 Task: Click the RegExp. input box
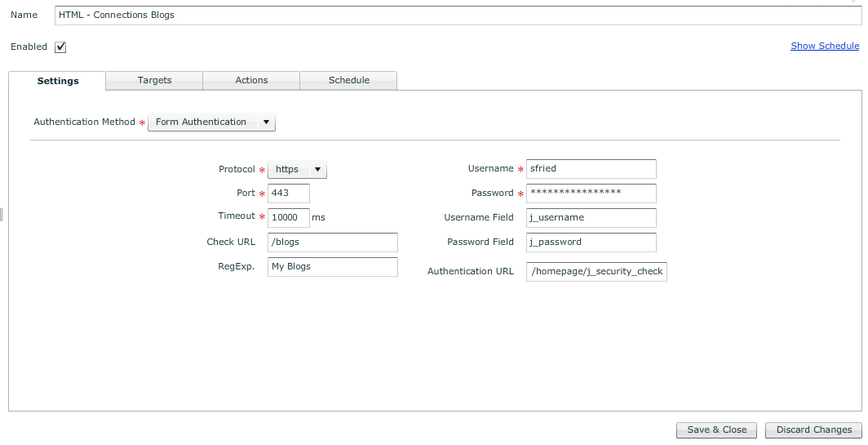tap(332, 267)
